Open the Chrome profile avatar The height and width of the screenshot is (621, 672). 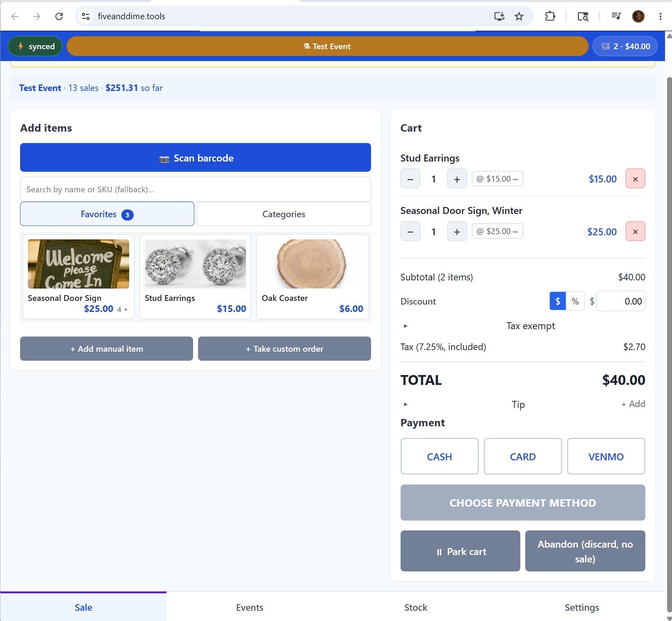click(638, 16)
